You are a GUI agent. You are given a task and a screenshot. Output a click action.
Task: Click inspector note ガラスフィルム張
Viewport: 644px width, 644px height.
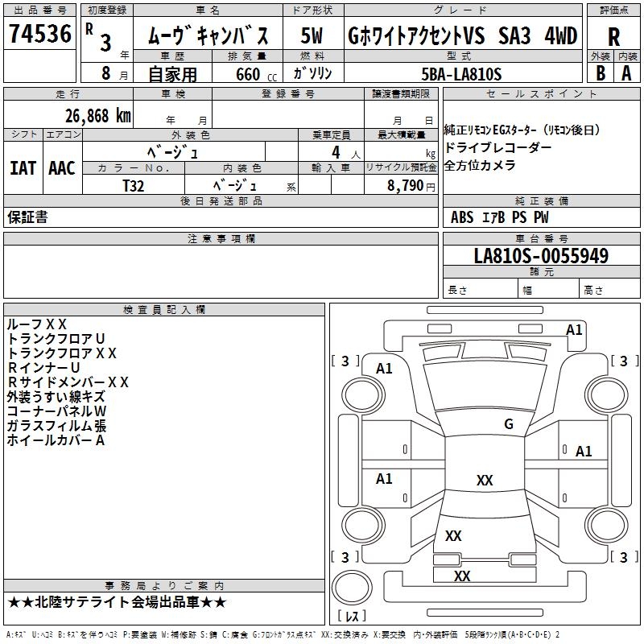[x=56, y=426]
